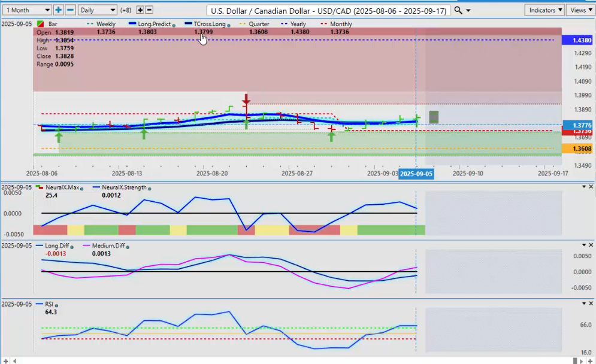The image size is (596, 364).
Task: Click the blue minus zoom-out time range button
Action: click(x=70, y=10)
